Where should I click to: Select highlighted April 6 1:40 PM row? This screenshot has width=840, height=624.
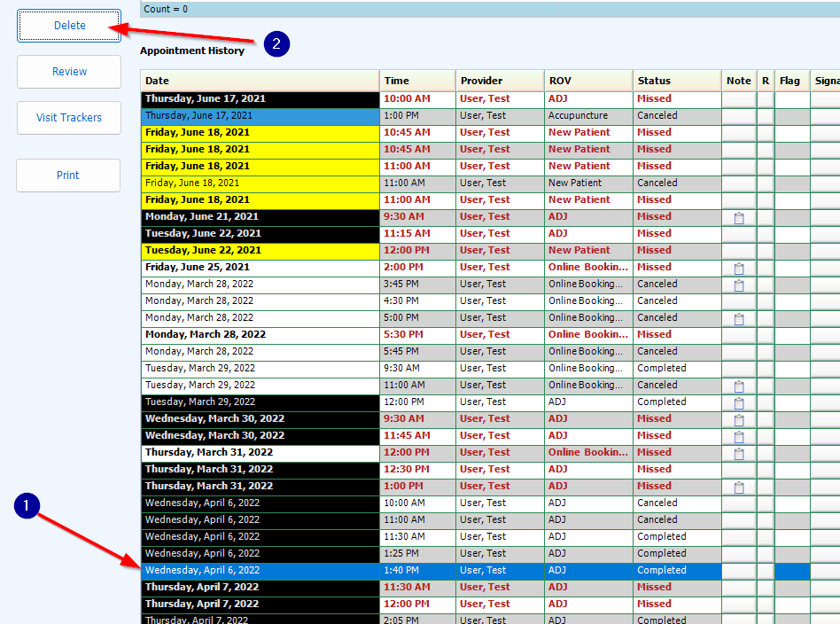pyautogui.click(x=490, y=571)
